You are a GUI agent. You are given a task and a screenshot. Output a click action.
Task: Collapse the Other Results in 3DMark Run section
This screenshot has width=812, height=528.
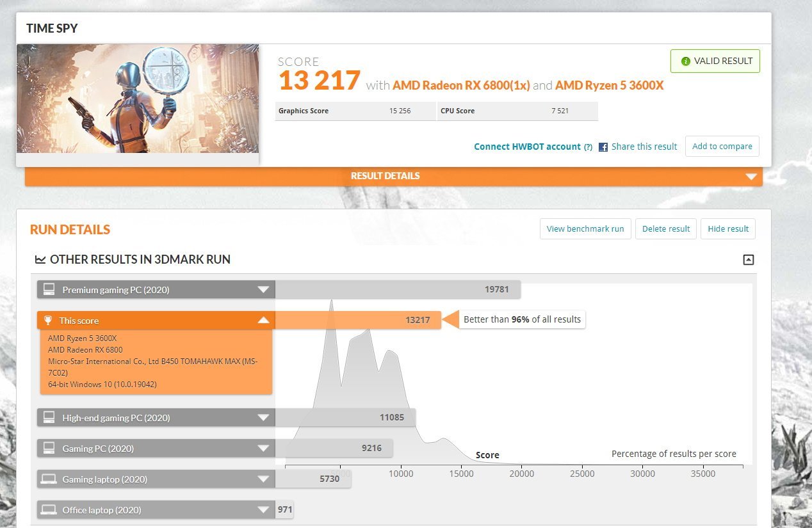(x=748, y=260)
